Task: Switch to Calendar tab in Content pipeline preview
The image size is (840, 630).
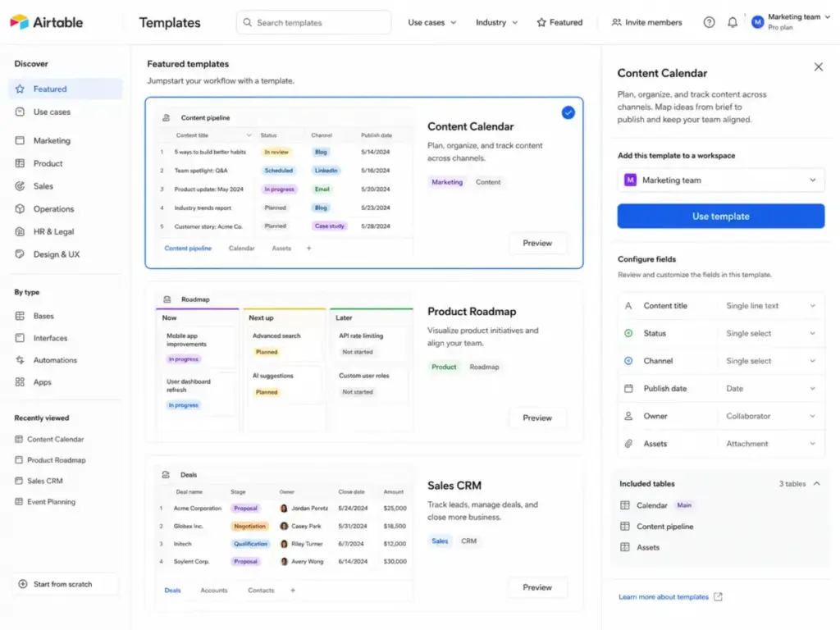Action: click(x=242, y=248)
